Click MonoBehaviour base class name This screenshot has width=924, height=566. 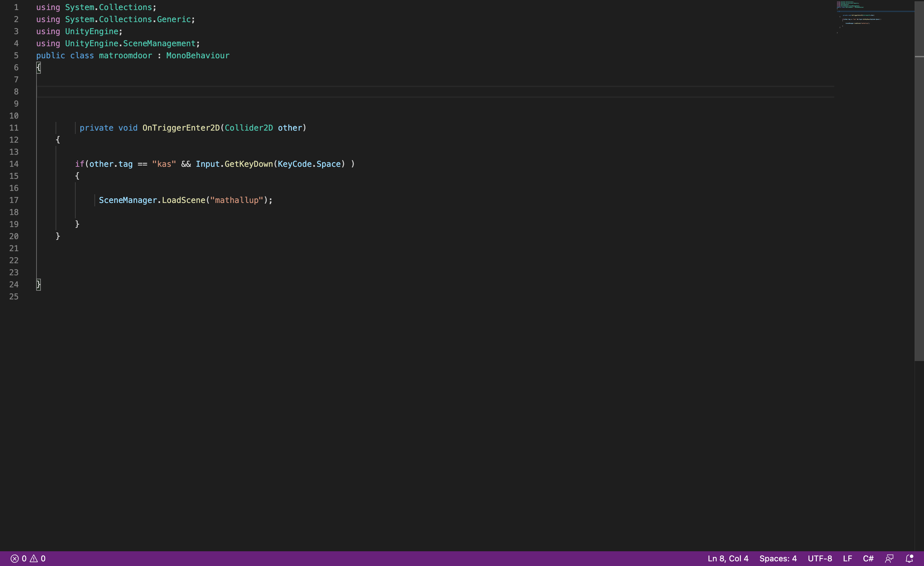tap(198, 56)
